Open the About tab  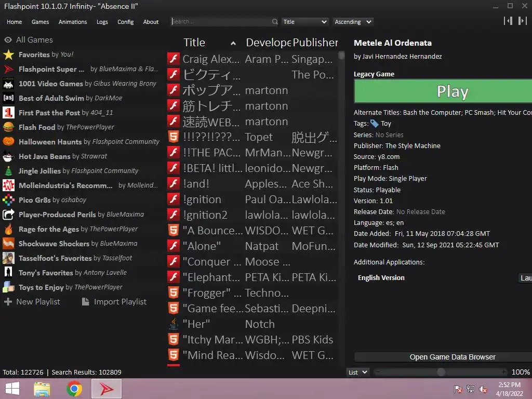(151, 22)
